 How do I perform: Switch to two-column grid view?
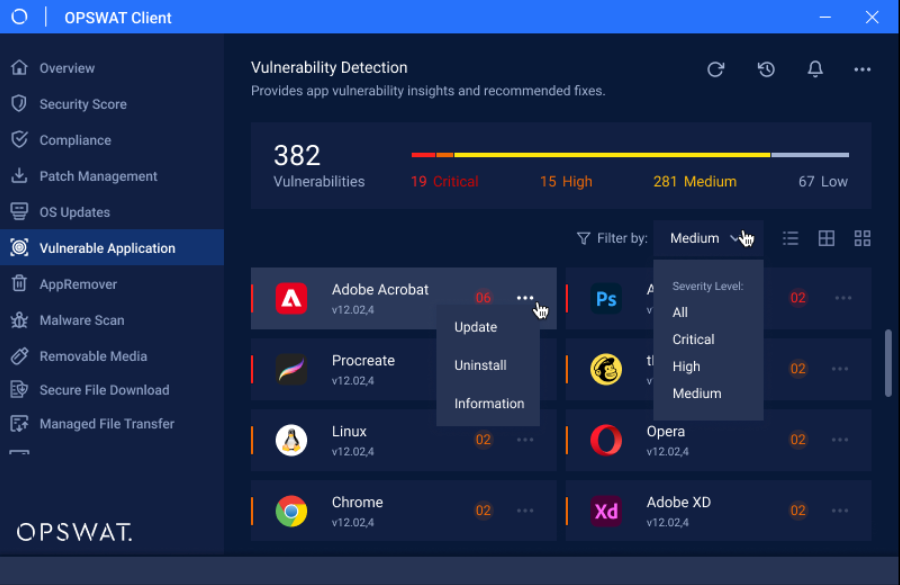(x=827, y=238)
